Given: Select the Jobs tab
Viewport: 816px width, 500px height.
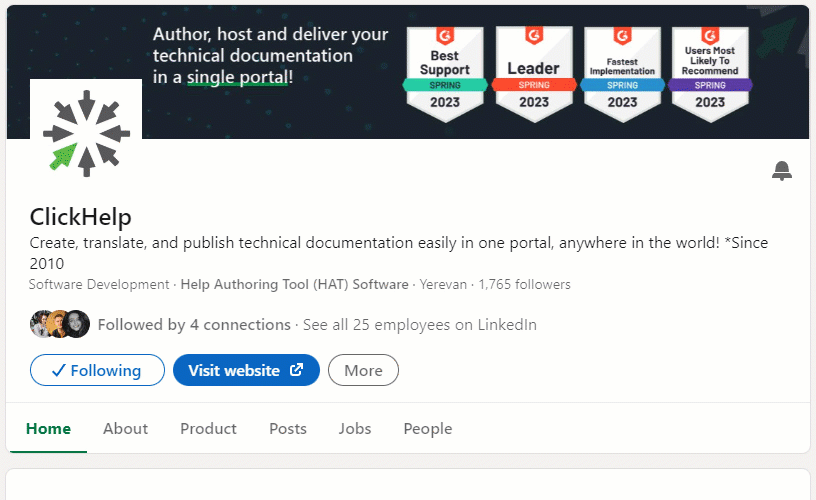Looking at the screenshot, I should click(x=355, y=429).
